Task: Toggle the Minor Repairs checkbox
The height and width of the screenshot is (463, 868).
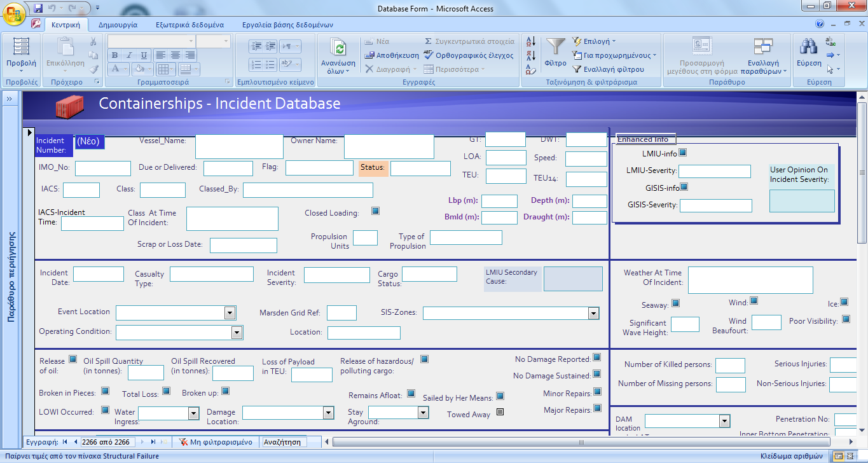Action: pyautogui.click(x=597, y=392)
